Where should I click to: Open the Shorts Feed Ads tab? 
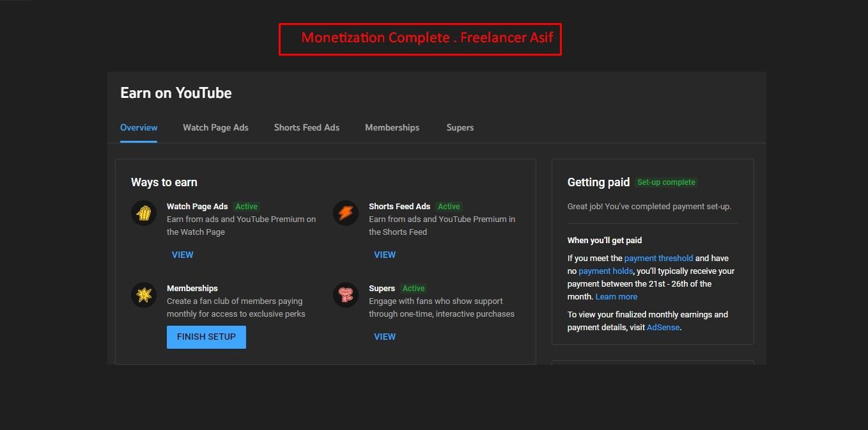coord(307,127)
